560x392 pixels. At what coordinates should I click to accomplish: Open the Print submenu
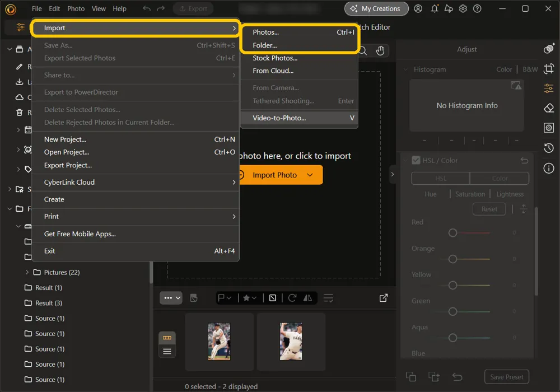(x=136, y=216)
